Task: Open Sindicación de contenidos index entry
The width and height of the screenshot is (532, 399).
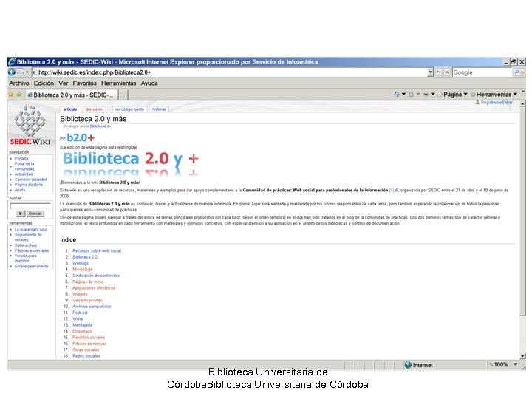Action: [96, 276]
